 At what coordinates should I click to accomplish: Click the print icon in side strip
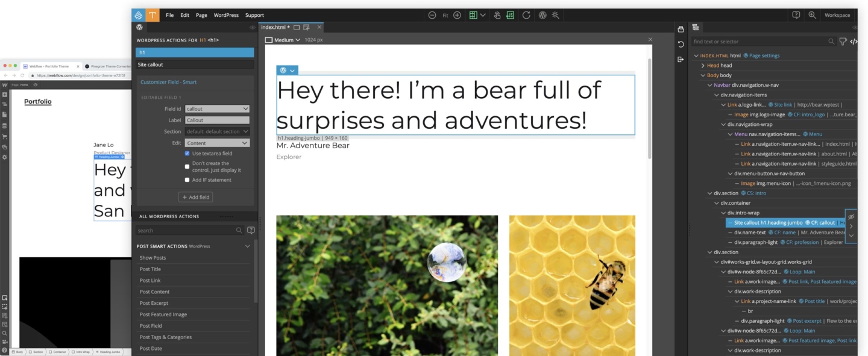coord(681,29)
